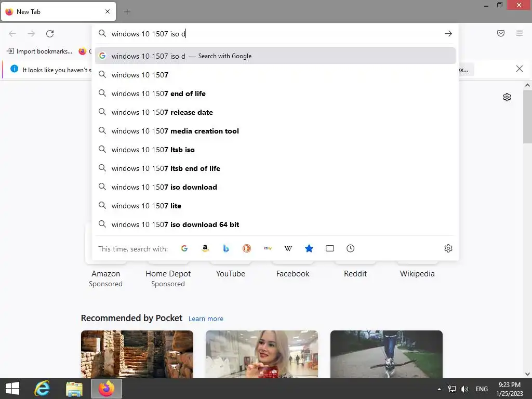Launch Internet Explorer from taskbar
The width and height of the screenshot is (532, 399).
[x=43, y=389]
